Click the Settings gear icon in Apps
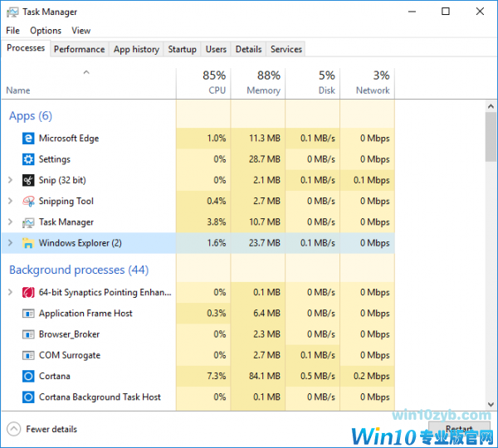This screenshot has width=498, height=448. [28, 159]
